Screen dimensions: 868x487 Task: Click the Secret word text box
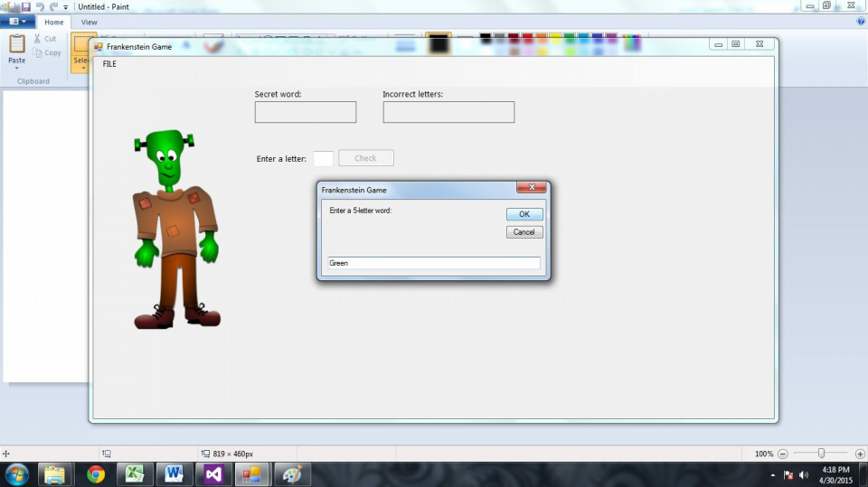click(x=306, y=112)
